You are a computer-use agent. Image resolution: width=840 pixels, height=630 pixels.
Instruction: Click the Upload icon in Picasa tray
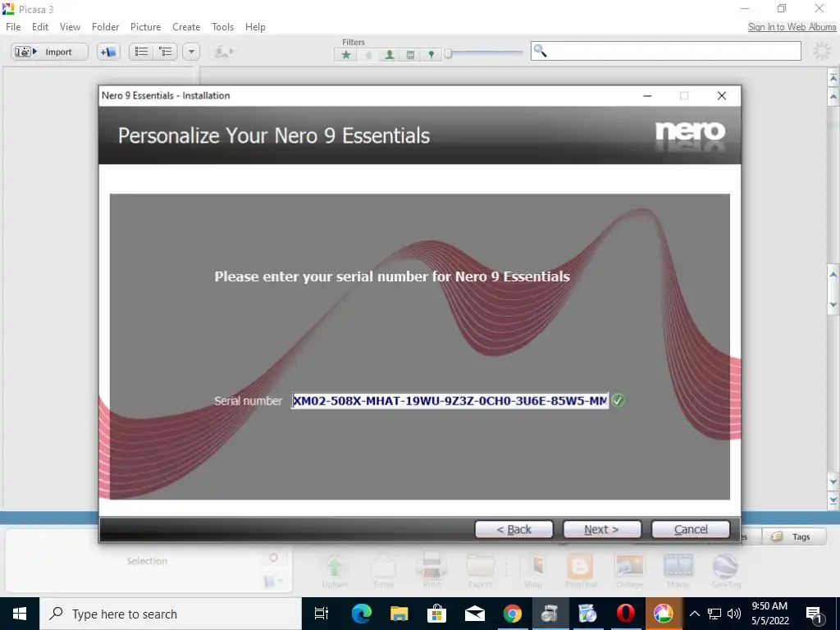point(335,571)
